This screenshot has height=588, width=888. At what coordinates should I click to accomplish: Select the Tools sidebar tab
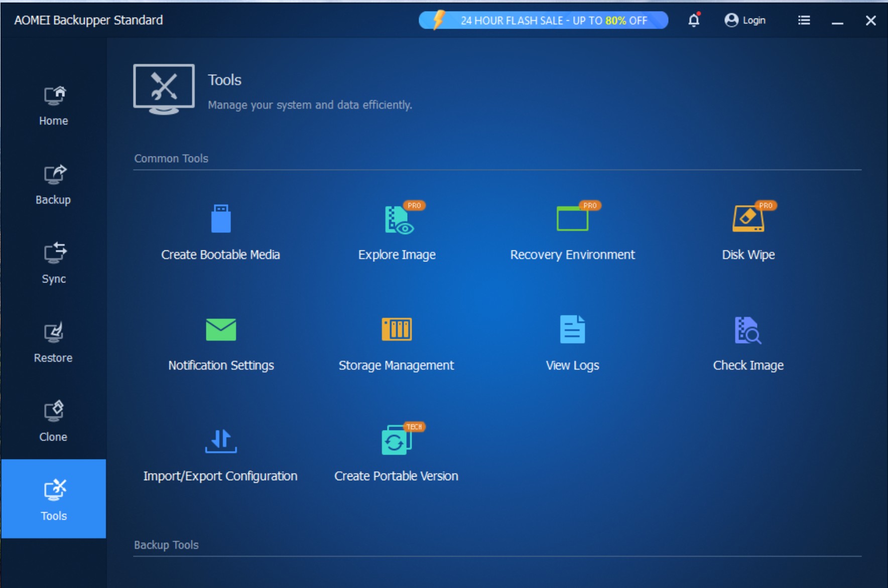pyautogui.click(x=54, y=499)
